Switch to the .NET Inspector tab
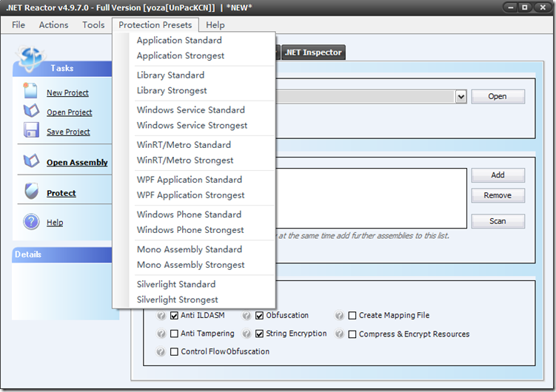This screenshot has height=392, width=556. coord(313,53)
